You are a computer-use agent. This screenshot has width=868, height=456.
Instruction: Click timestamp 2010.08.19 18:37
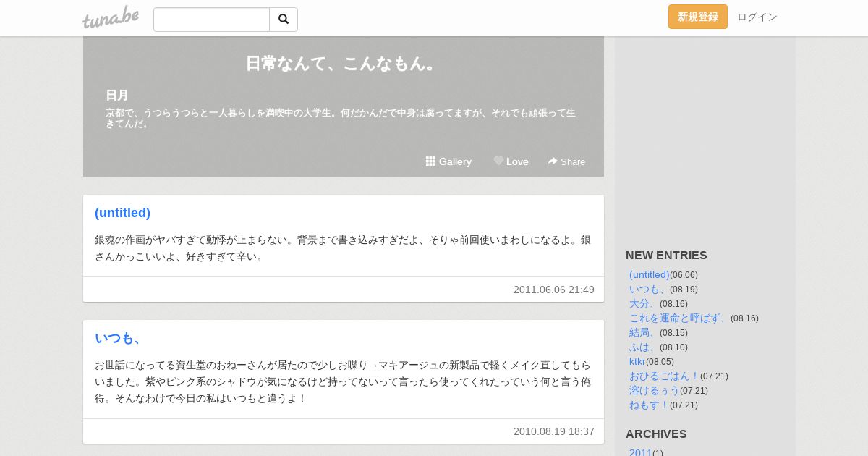tap(554, 431)
